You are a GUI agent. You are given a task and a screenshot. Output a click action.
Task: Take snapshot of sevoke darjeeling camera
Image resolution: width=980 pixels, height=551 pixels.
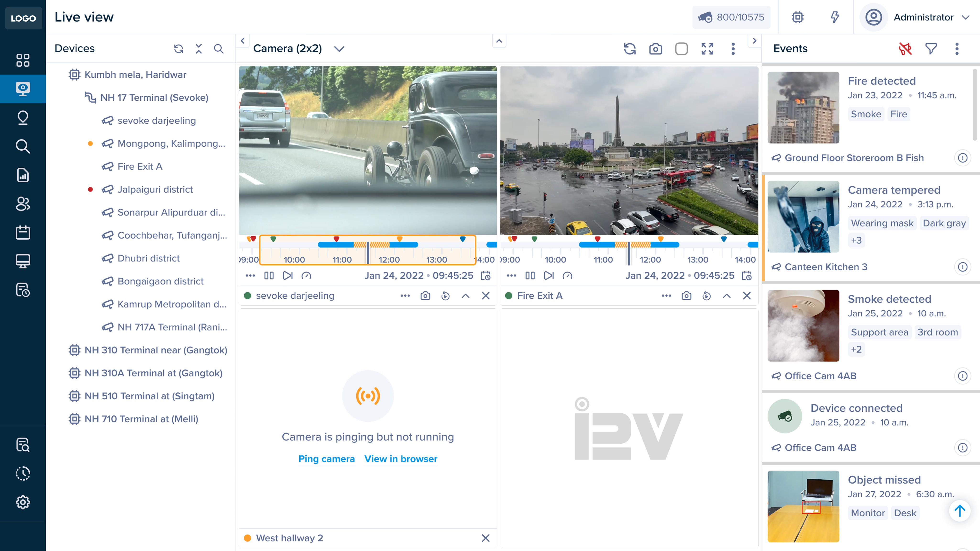click(x=425, y=296)
